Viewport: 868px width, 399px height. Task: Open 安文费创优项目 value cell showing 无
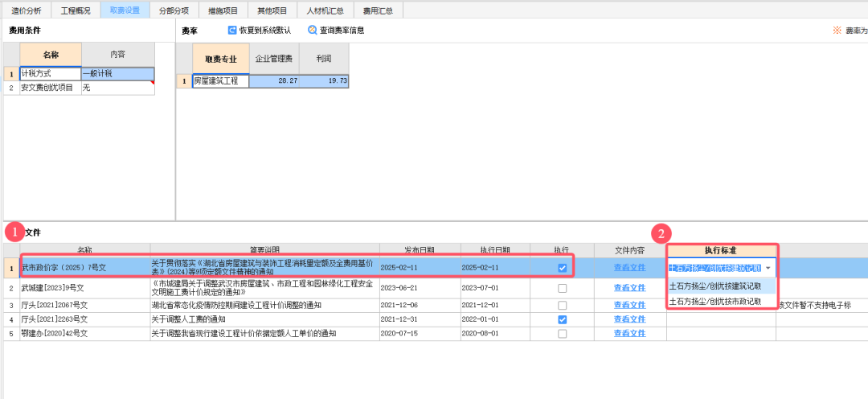pyautogui.click(x=118, y=88)
